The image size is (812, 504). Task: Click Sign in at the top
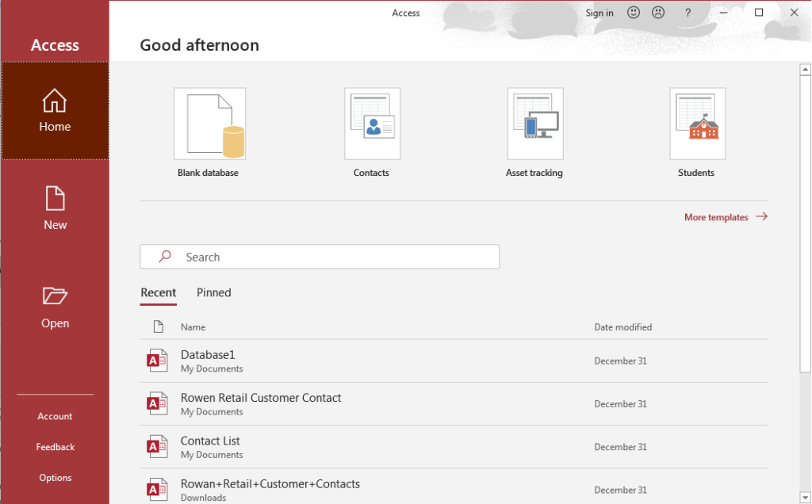pos(599,13)
